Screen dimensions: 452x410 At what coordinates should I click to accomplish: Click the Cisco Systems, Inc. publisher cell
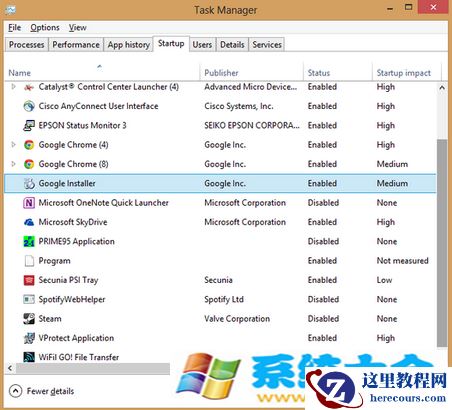pyautogui.click(x=239, y=106)
